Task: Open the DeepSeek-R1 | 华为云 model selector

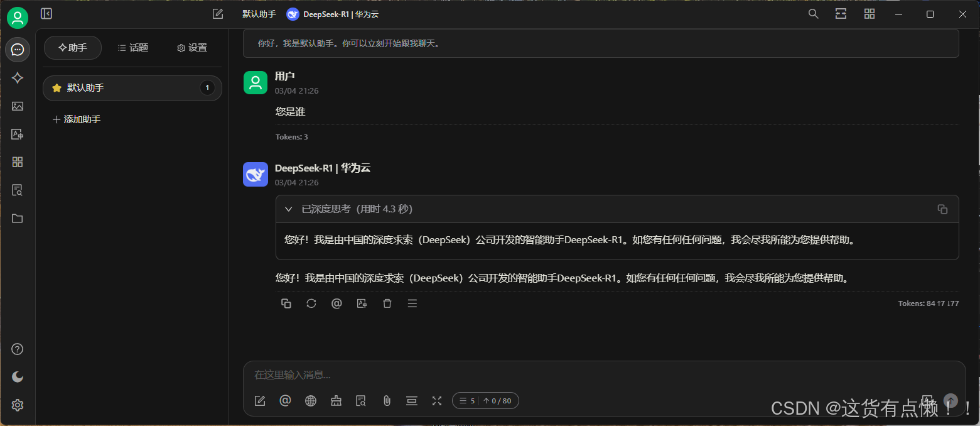Action: point(333,14)
